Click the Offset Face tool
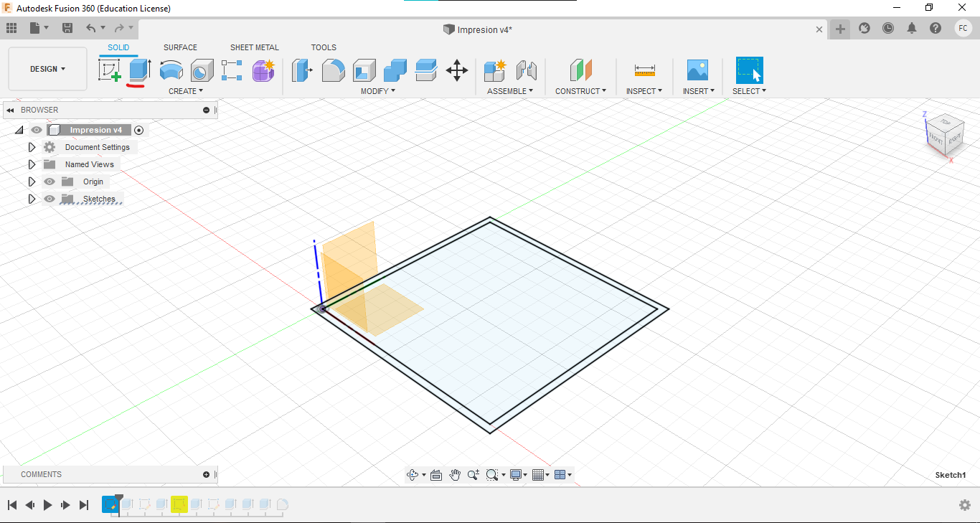 (426, 70)
